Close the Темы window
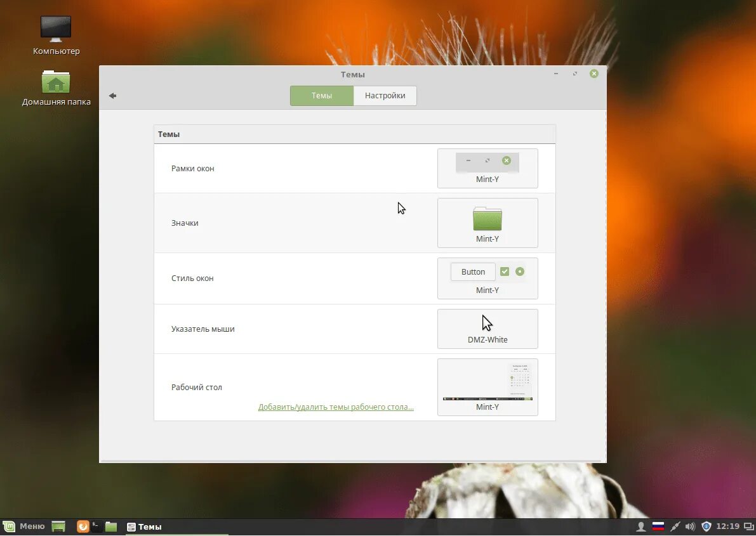This screenshot has height=536, width=756. click(594, 74)
